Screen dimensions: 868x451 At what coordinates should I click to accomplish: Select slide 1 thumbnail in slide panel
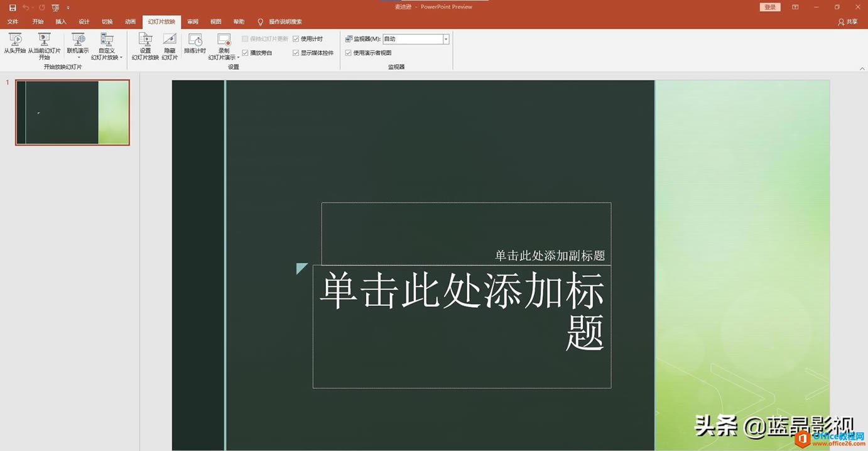point(71,112)
